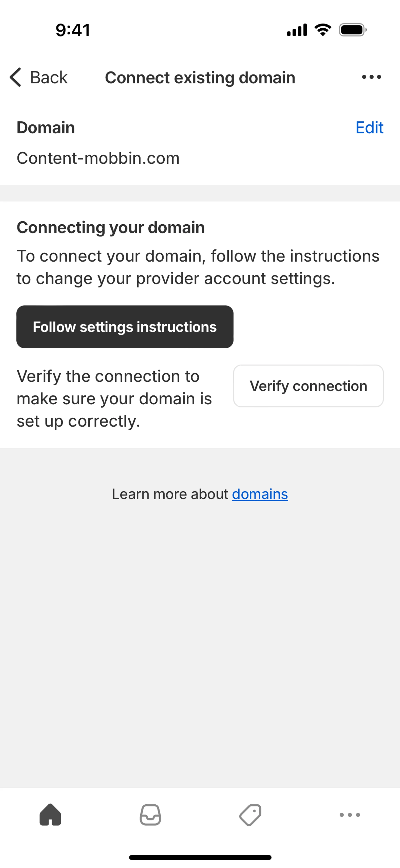This screenshot has height=868, width=400.
Task: Go to the Home tab
Action: point(50,815)
